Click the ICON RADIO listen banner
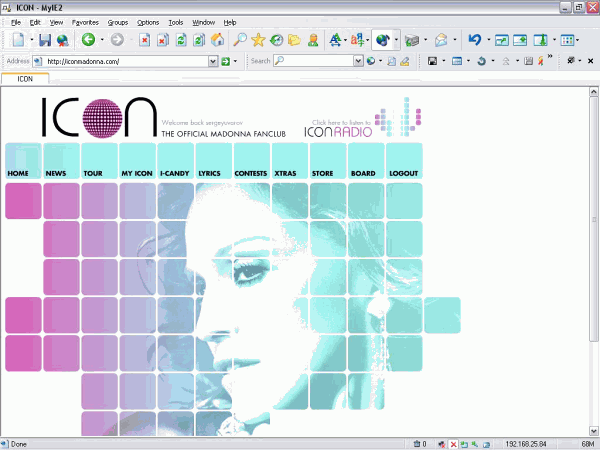This screenshot has width=600, height=450. tap(362, 118)
